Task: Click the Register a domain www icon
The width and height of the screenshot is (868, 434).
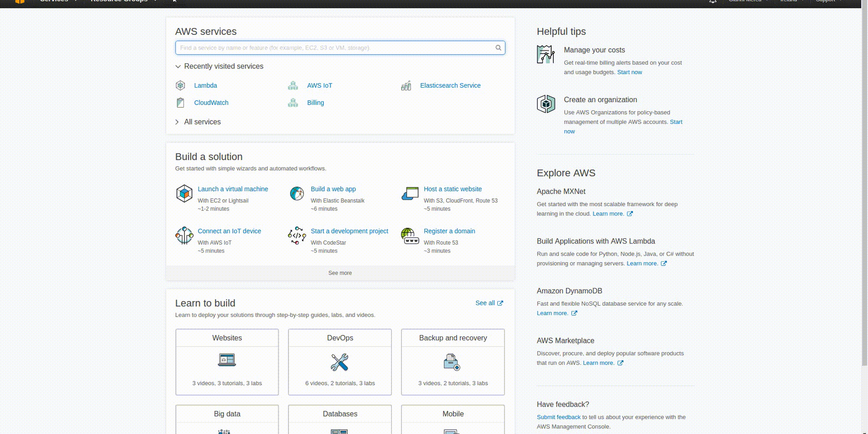Action: tap(410, 236)
